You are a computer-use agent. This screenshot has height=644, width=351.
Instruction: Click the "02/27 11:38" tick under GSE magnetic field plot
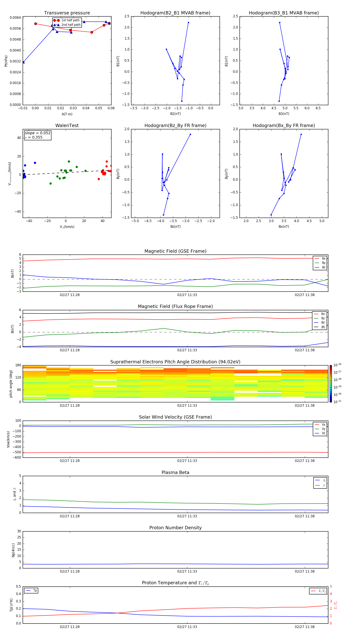(305, 295)
